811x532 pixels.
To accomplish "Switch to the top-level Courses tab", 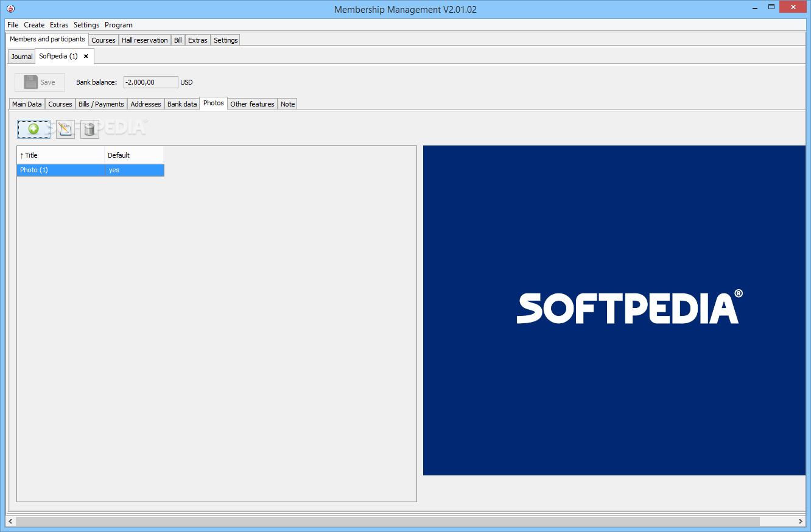I will (x=104, y=40).
